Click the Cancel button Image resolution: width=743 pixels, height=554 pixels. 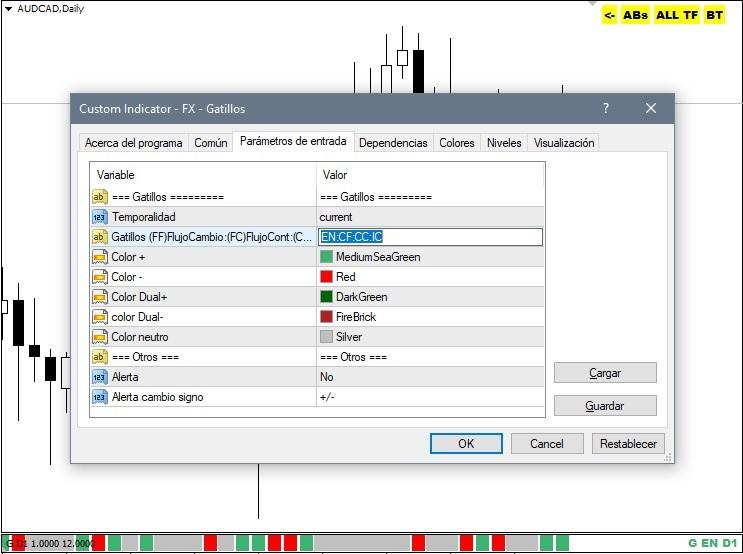[x=547, y=444]
